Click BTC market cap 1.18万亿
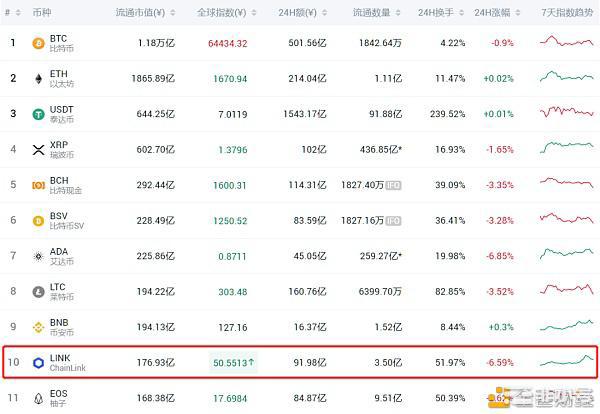 (156, 43)
